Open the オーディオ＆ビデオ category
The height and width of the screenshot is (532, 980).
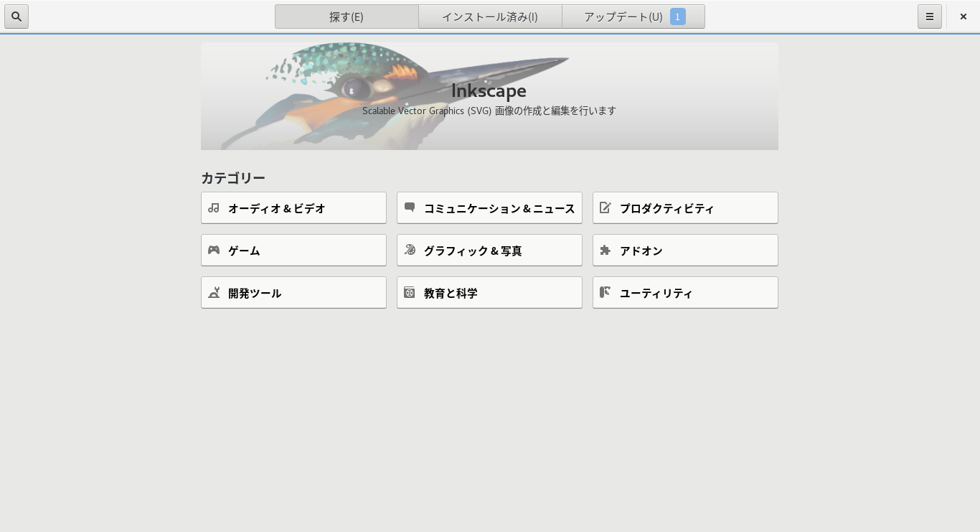(x=293, y=207)
